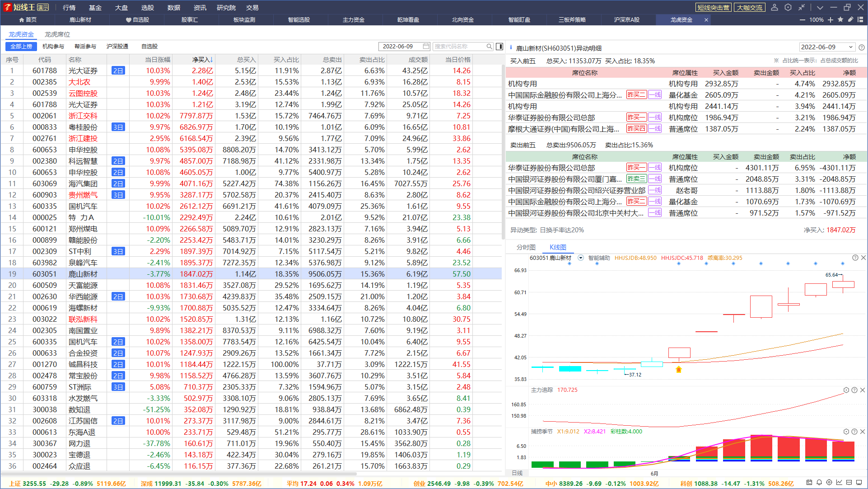
Task: Close the 主力追踪 indicator panel
Action: 863,390
